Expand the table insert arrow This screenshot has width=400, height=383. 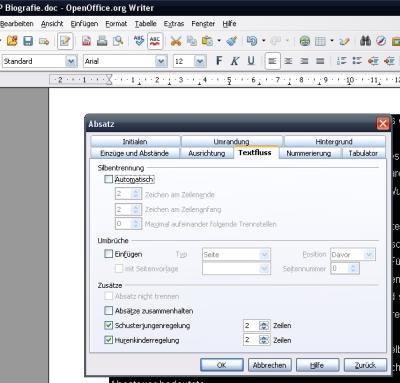[x=332, y=41]
